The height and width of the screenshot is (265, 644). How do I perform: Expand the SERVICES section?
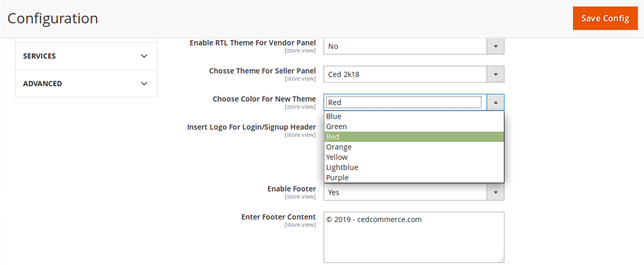pyautogui.click(x=85, y=56)
